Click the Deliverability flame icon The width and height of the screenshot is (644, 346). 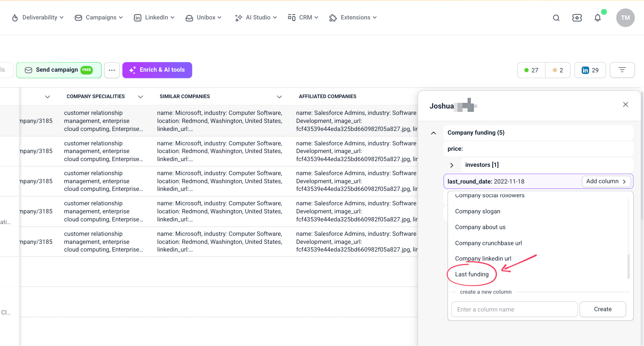tap(15, 18)
